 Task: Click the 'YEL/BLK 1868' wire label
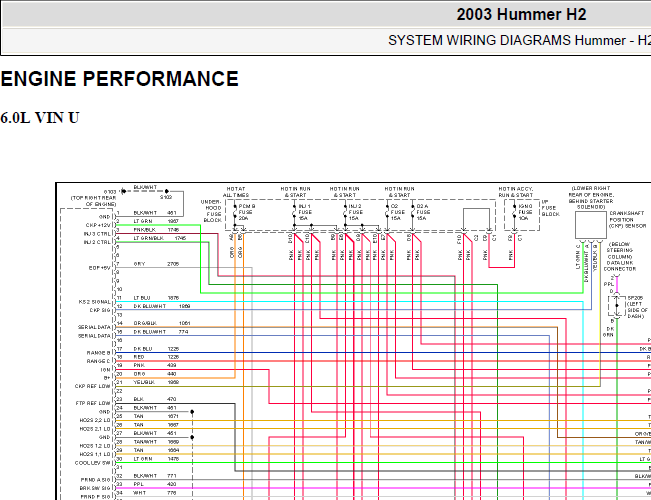pos(156,382)
